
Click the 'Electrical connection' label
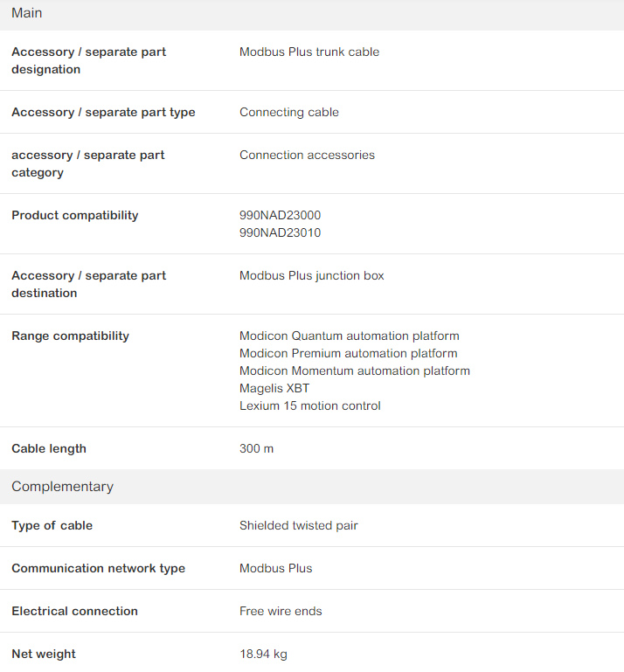pyautogui.click(x=74, y=611)
